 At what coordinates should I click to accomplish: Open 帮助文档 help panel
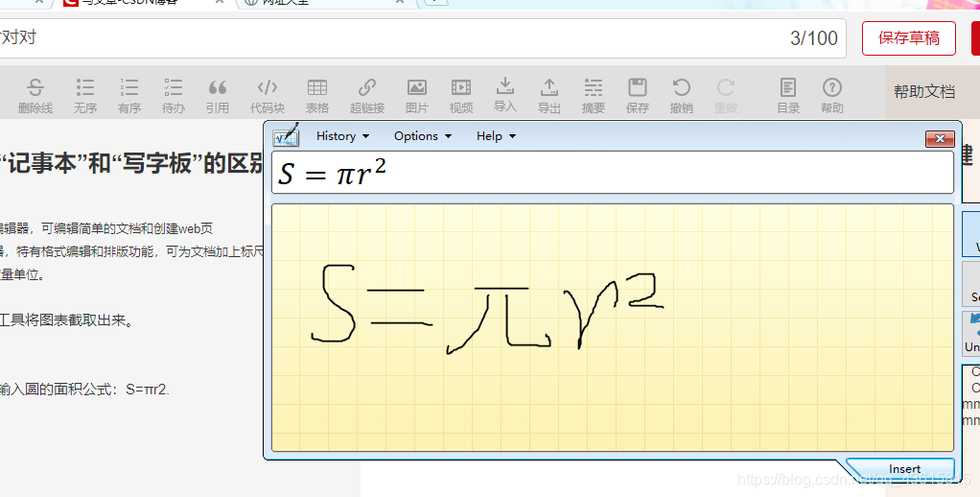[923, 92]
